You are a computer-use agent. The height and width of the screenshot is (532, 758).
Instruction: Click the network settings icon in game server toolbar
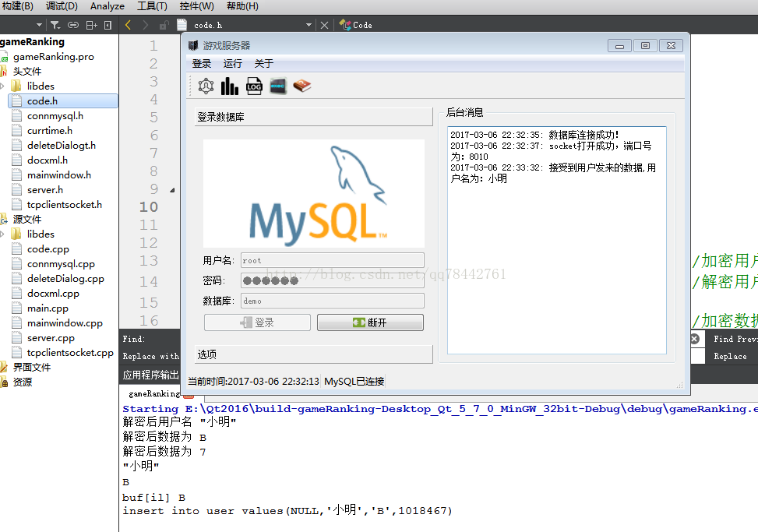tap(206, 86)
